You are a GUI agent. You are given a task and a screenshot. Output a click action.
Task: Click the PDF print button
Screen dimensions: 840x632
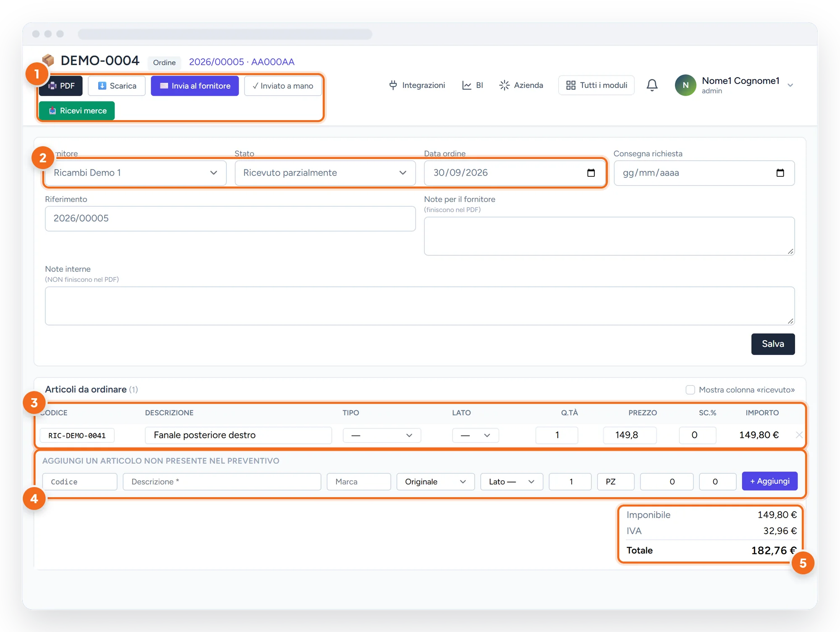[x=61, y=86]
